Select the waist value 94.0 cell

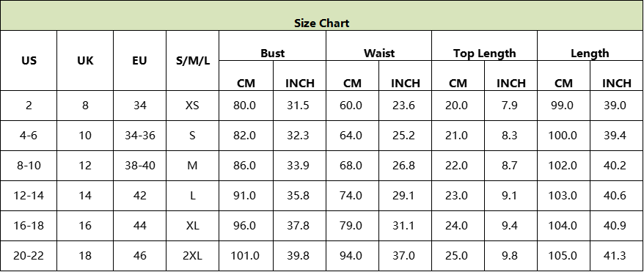coord(352,256)
